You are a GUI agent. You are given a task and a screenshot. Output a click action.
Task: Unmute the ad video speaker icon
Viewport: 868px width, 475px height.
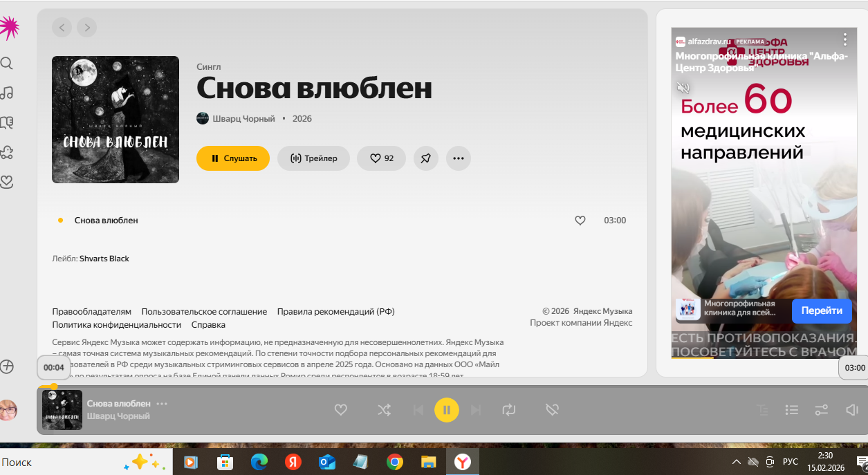click(x=683, y=88)
